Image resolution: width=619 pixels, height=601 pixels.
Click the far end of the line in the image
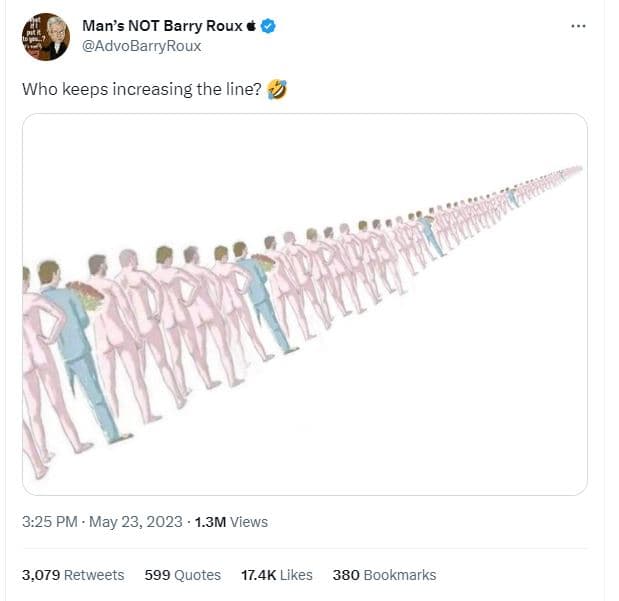(572, 170)
